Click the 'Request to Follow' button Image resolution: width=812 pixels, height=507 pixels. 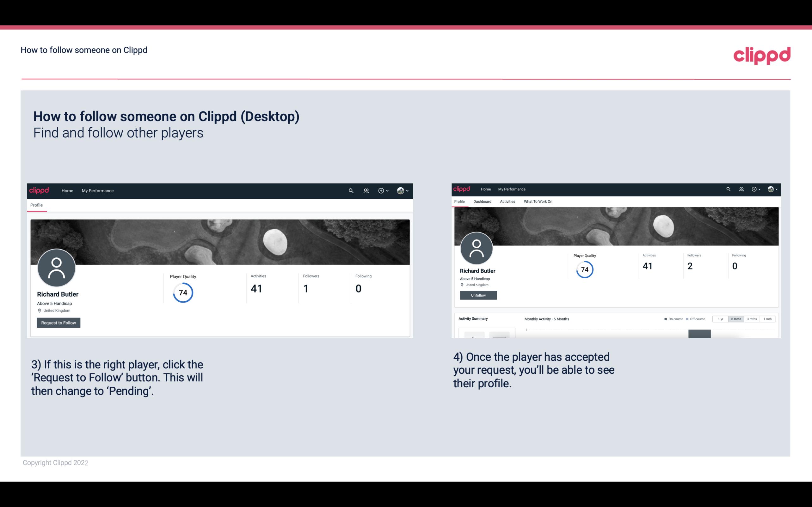(58, 323)
